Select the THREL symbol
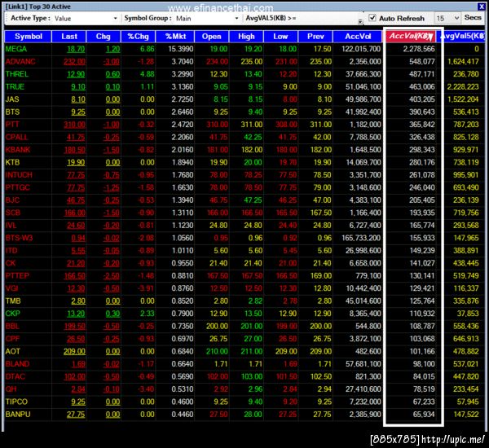 pos(17,74)
